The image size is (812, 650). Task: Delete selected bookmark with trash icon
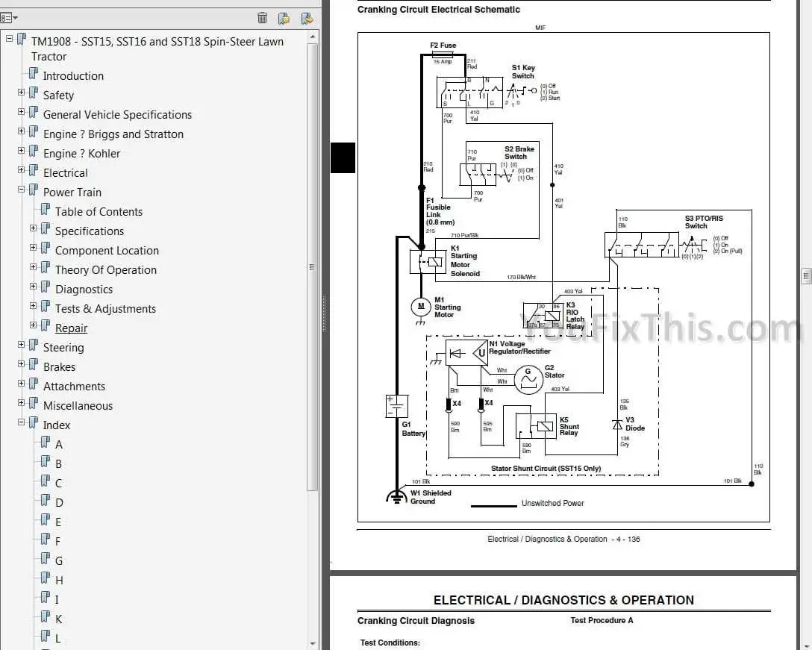point(262,18)
